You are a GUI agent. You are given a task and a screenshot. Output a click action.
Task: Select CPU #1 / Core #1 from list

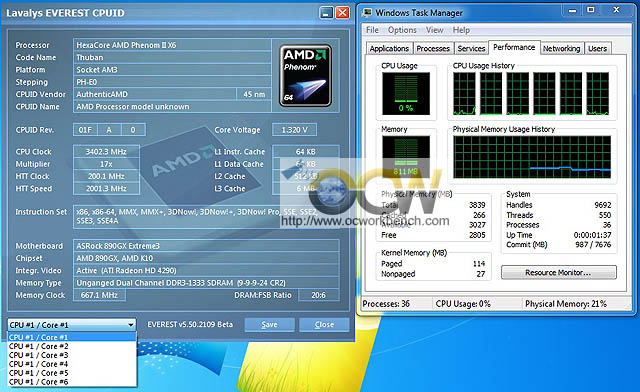[72, 337]
